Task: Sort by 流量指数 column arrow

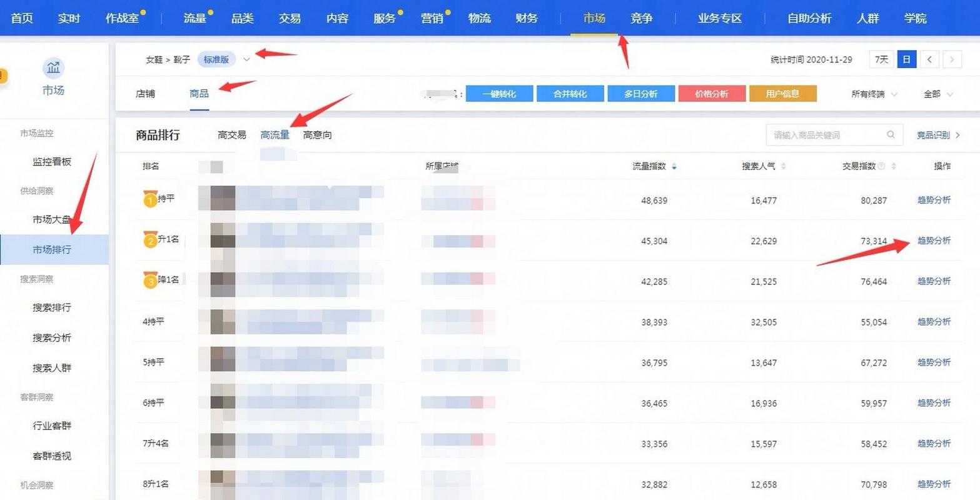Action: click(674, 166)
